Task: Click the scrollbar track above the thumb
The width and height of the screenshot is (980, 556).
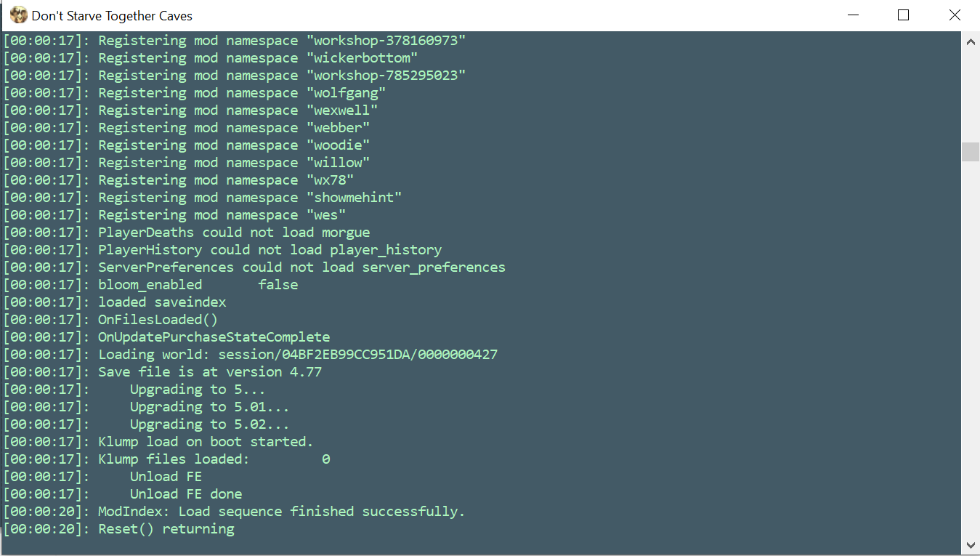Action: (x=971, y=94)
